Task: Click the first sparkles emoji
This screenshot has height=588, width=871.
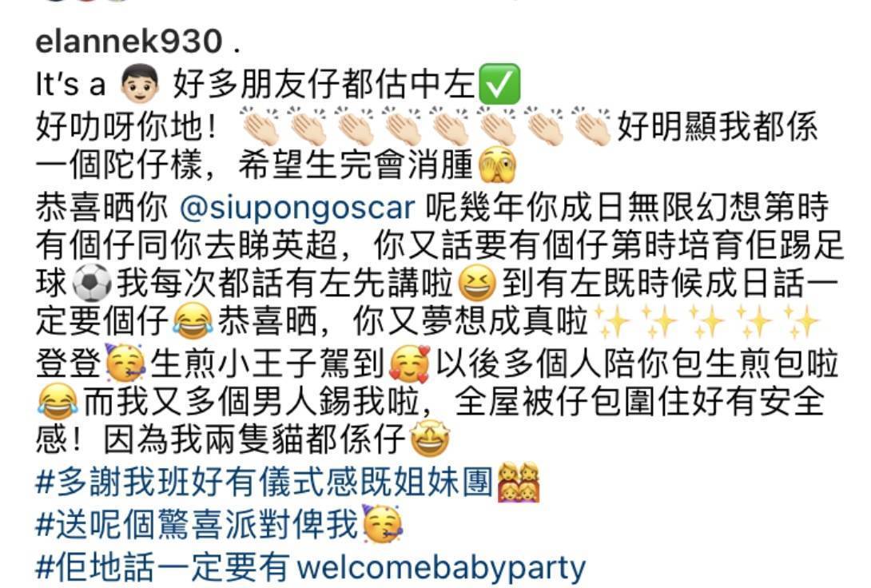Action: click(x=613, y=321)
